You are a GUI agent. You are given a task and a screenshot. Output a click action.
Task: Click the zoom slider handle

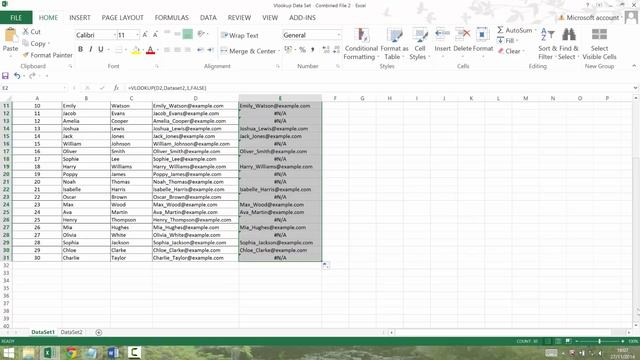pyautogui.click(x=599, y=341)
